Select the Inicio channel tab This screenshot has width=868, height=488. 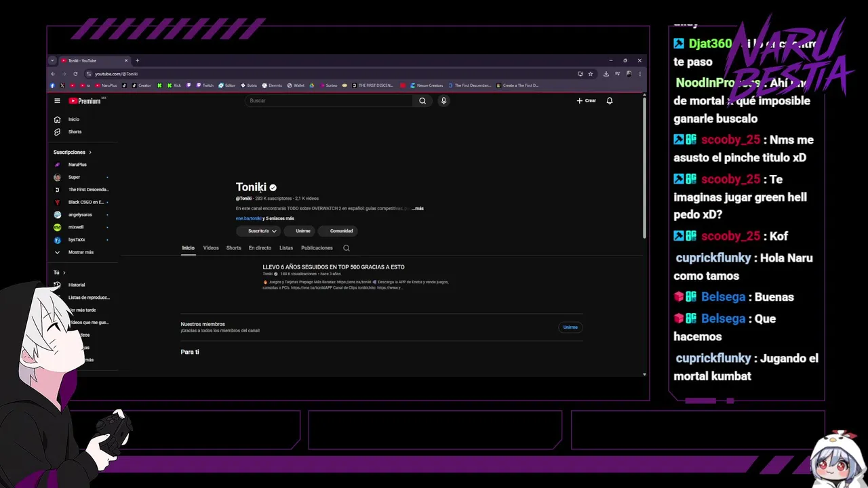(x=188, y=248)
